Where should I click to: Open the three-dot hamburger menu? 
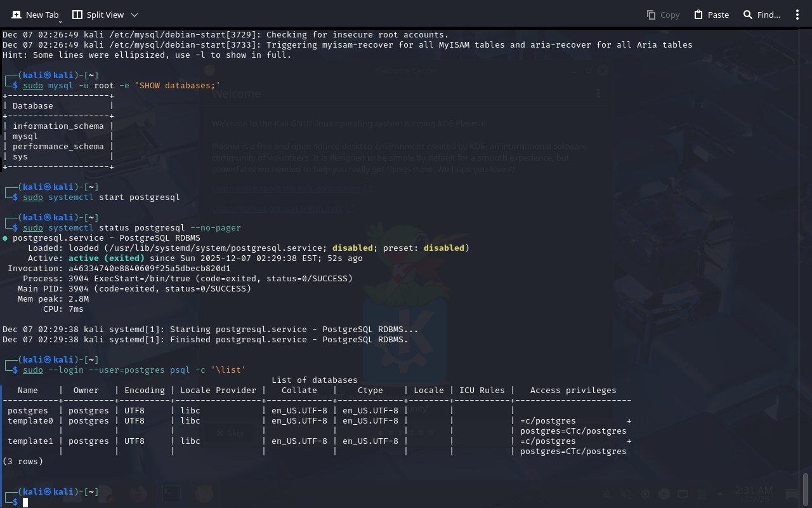tap(797, 15)
